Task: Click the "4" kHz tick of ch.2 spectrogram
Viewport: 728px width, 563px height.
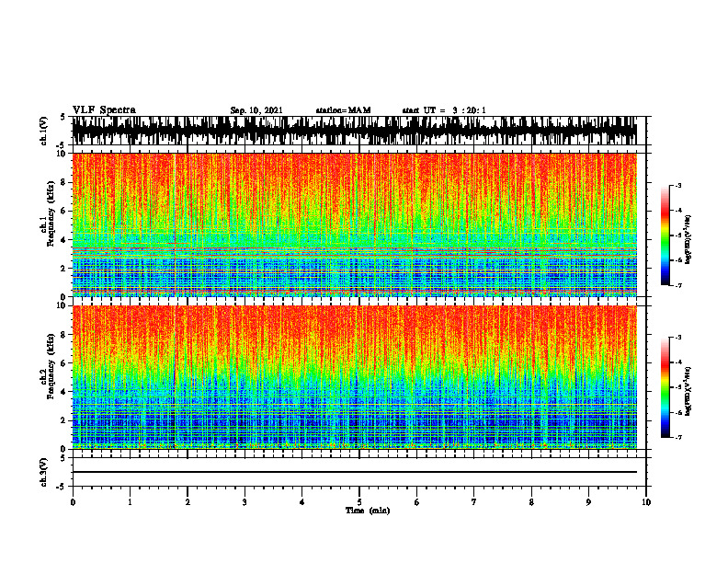Action: [63, 392]
